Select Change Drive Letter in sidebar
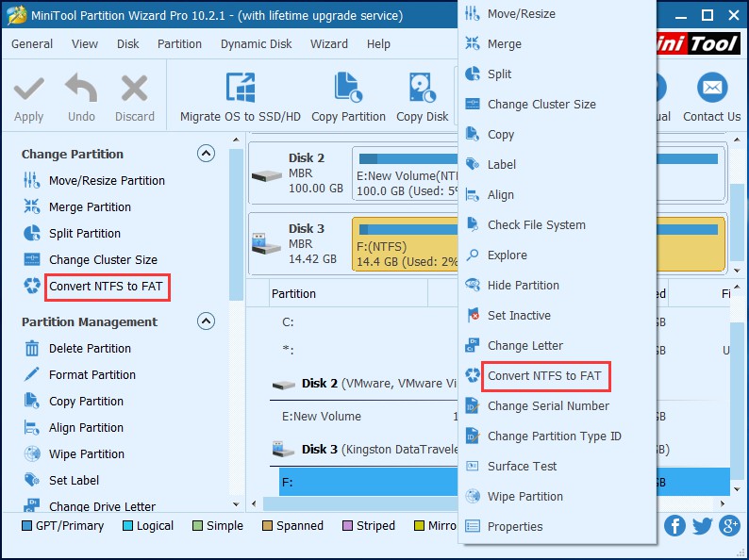749x560 pixels. click(90, 506)
